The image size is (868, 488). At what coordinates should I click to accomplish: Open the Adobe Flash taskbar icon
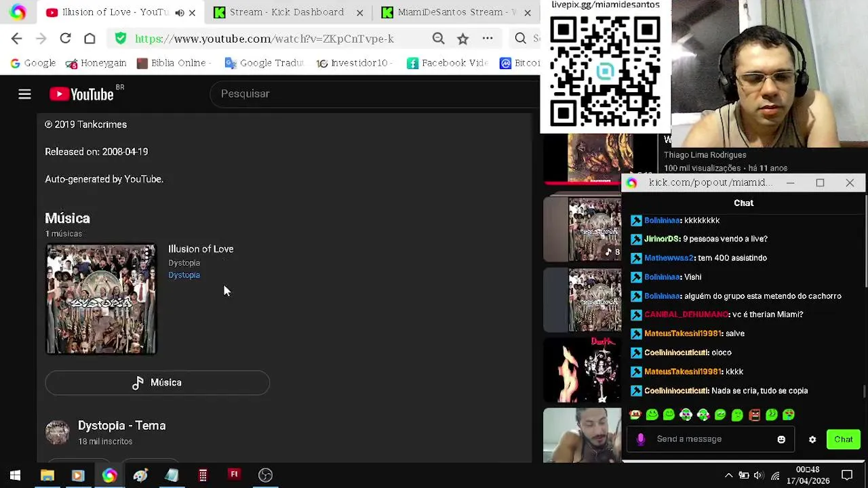234,474
